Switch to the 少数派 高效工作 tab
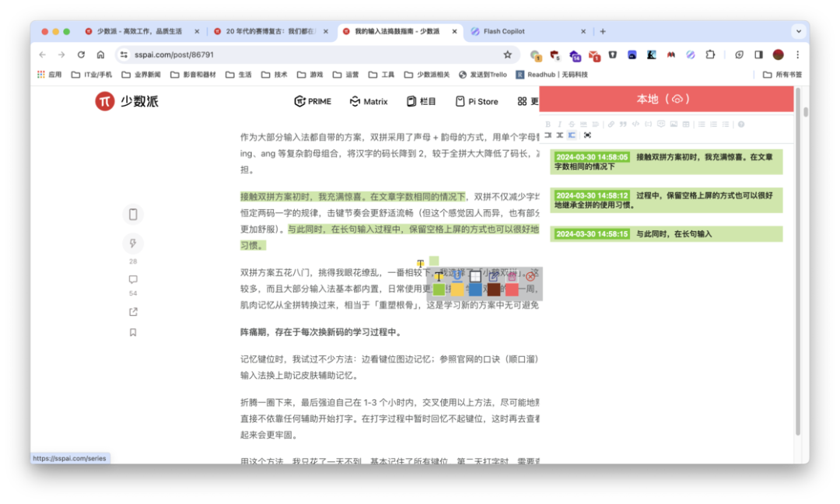 click(x=142, y=32)
